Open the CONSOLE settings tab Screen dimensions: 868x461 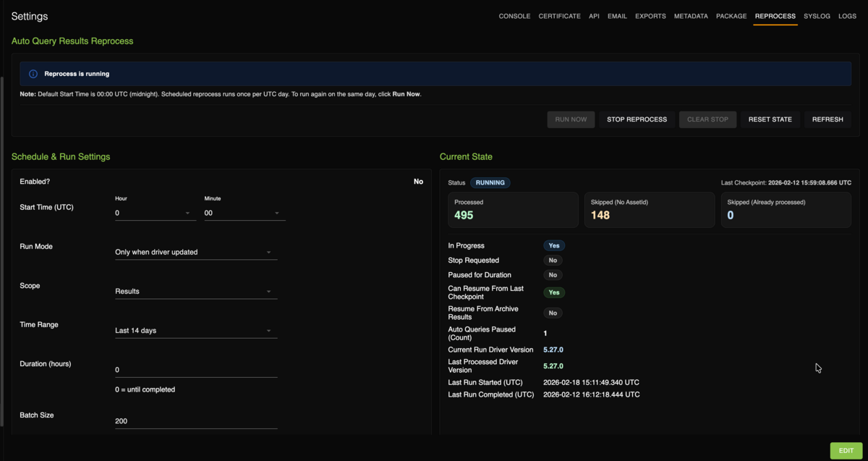click(x=514, y=16)
